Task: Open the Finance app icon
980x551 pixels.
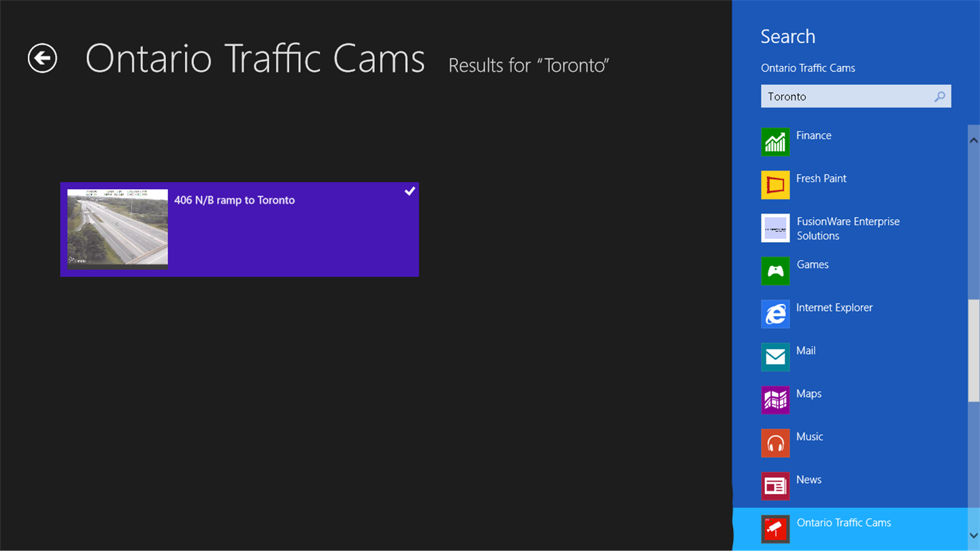Action: [x=775, y=141]
